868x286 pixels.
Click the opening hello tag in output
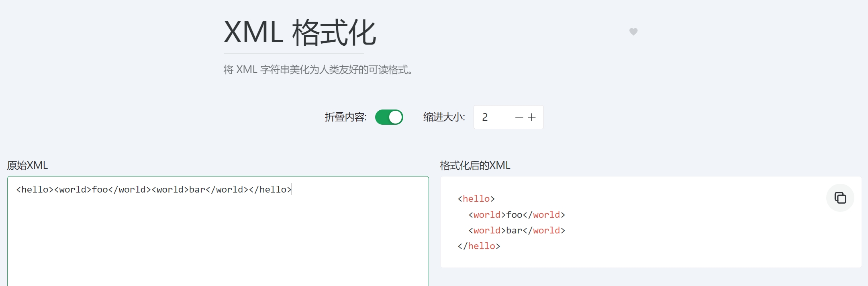pyautogui.click(x=476, y=199)
